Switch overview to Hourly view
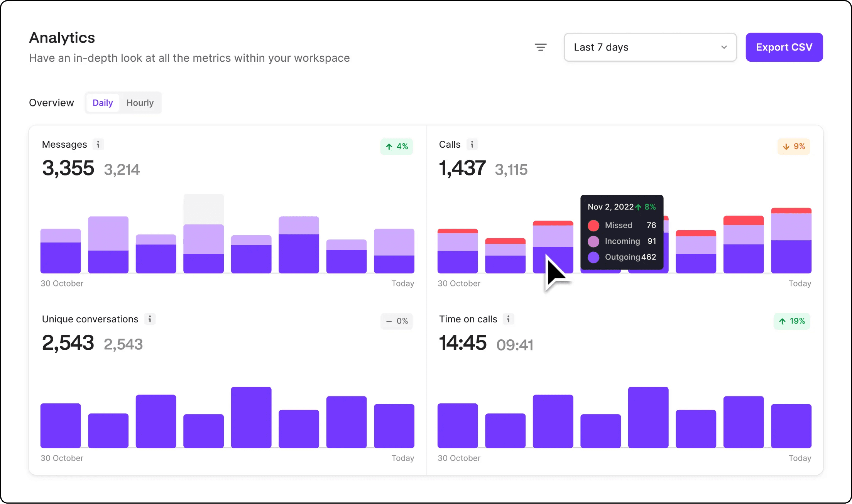 (x=140, y=103)
